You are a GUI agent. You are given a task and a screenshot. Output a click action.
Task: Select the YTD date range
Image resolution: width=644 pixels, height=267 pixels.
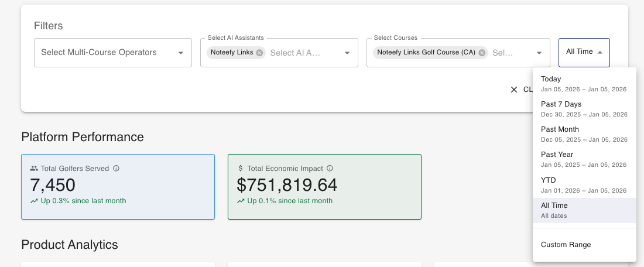coord(584,184)
